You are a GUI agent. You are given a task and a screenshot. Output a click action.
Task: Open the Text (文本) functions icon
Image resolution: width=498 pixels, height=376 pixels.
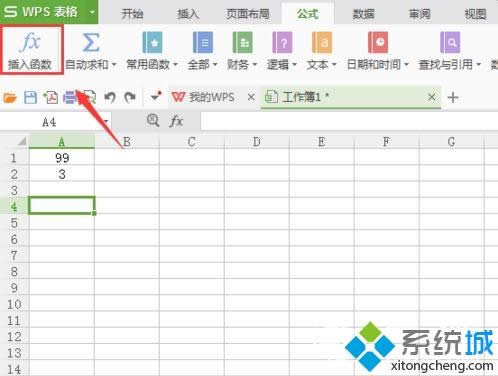pyautogui.click(x=322, y=42)
